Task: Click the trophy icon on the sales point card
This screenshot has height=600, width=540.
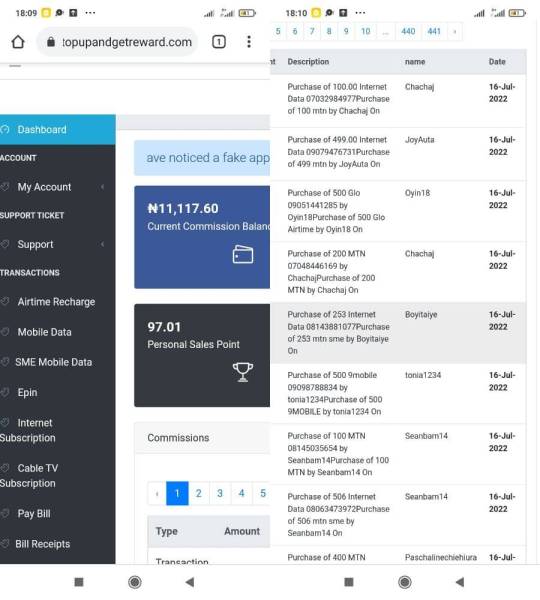Action: tap(243, 372)
